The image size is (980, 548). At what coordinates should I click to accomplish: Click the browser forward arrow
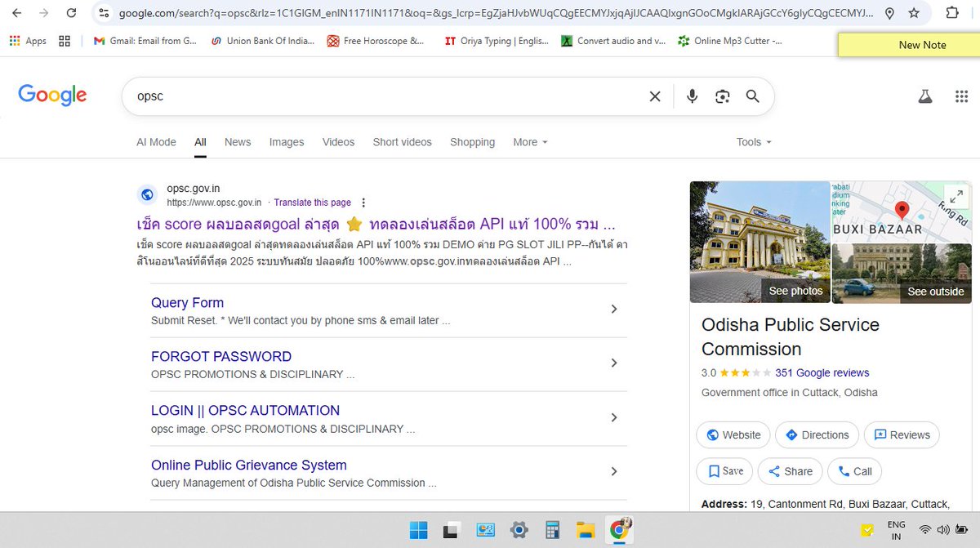43,13
